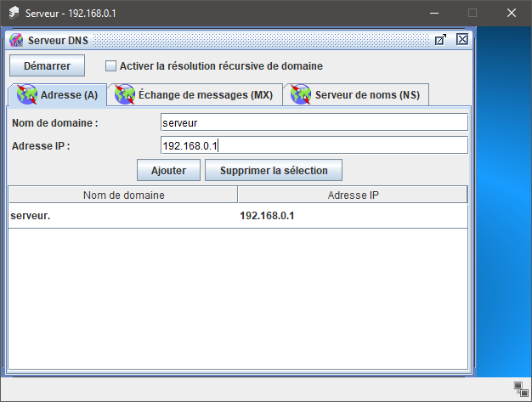Click the globe icon on the NS tab

tap(301, 94)
